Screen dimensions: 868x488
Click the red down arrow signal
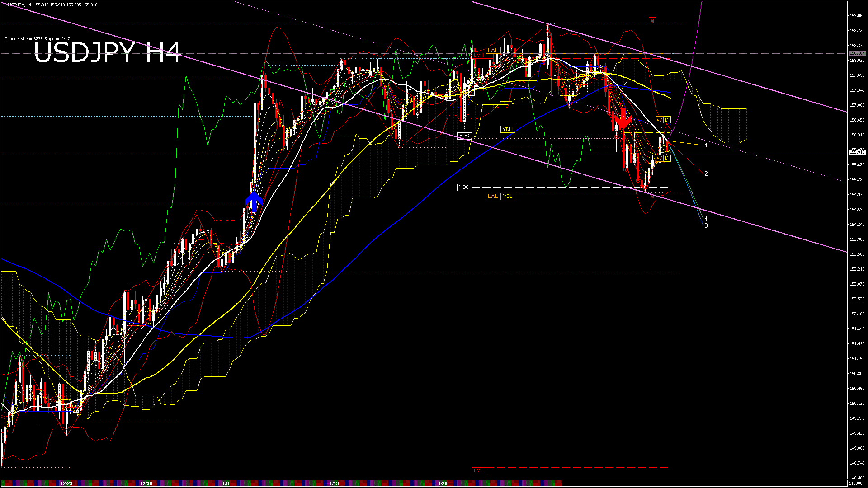point(623,120)
